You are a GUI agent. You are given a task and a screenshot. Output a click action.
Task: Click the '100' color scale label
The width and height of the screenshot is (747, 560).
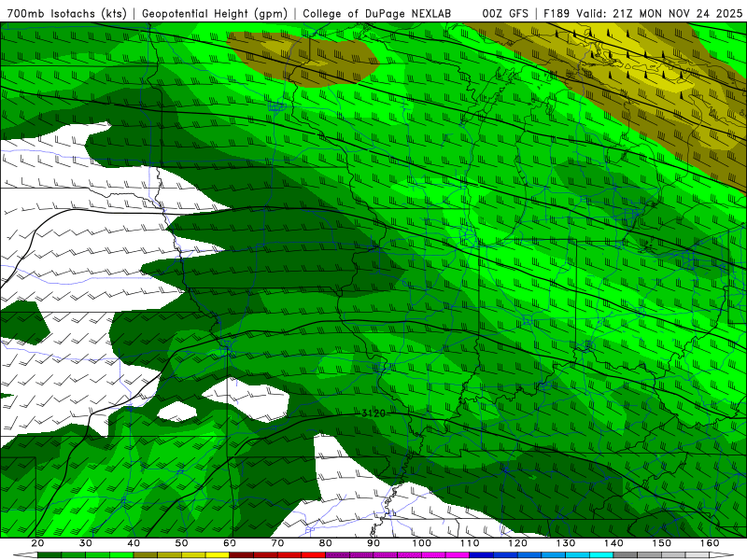pos(422,543)
